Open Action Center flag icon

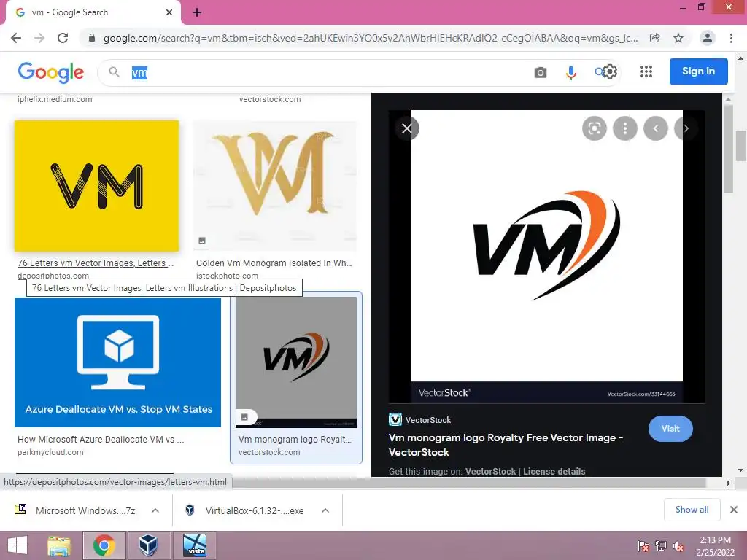pyautogui.click(x=643, y=545)
